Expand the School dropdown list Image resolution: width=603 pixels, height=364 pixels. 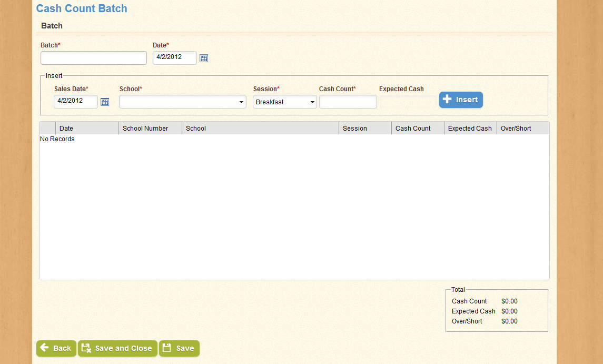(183, 102)
